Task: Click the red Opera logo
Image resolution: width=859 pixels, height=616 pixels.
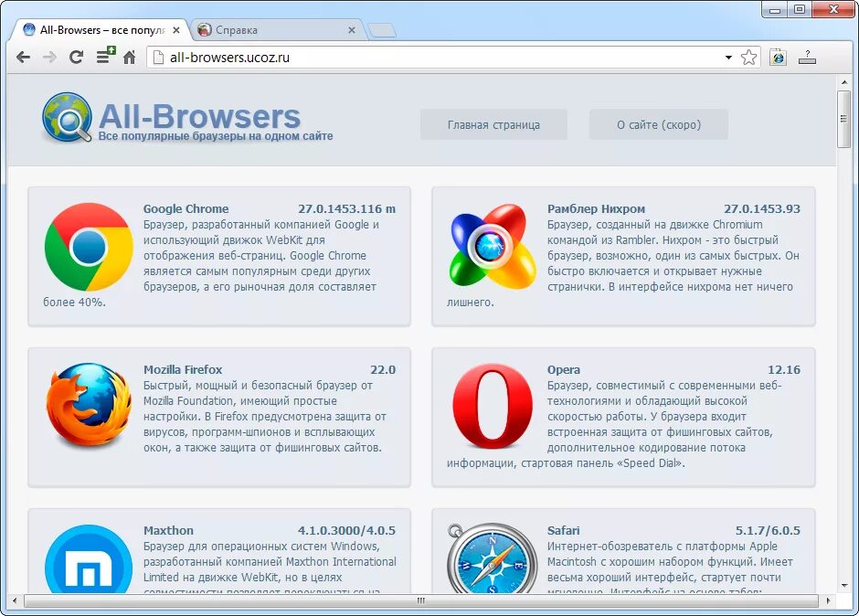Action: pos(493,407)
